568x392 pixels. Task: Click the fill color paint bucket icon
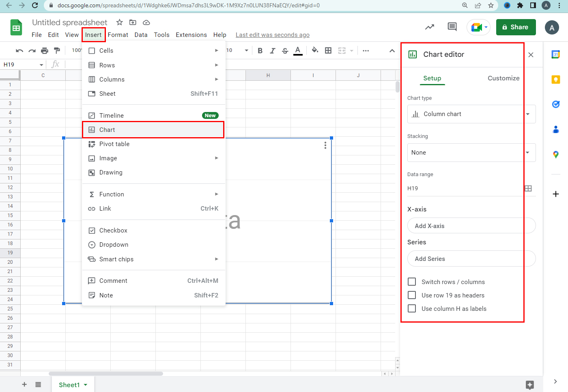315,50
